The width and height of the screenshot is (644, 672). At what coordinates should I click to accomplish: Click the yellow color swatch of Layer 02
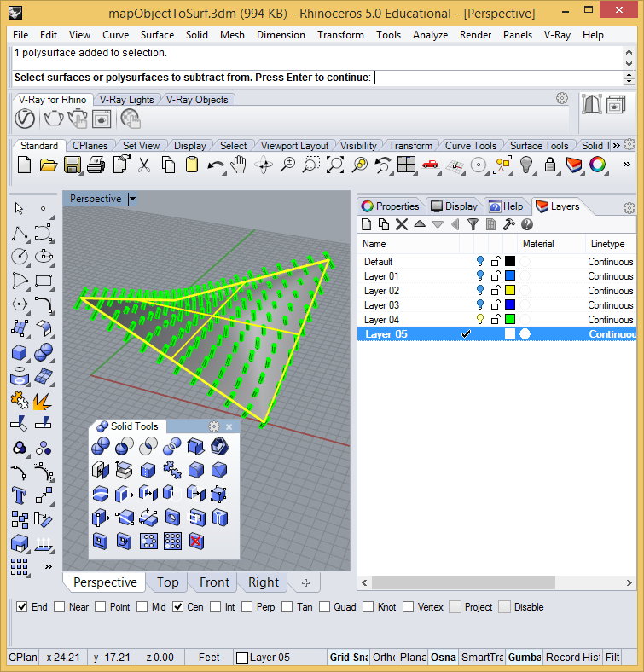(x=510, y=290)
